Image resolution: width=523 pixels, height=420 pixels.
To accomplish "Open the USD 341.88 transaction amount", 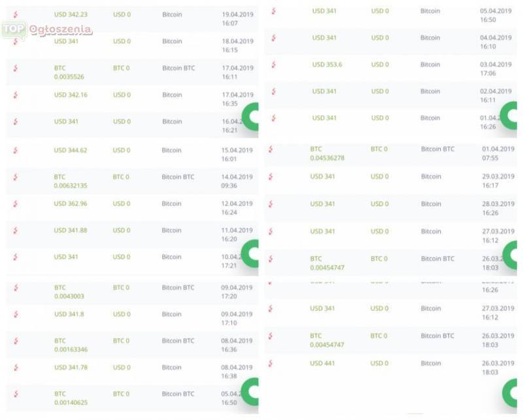I will point(71,231).
